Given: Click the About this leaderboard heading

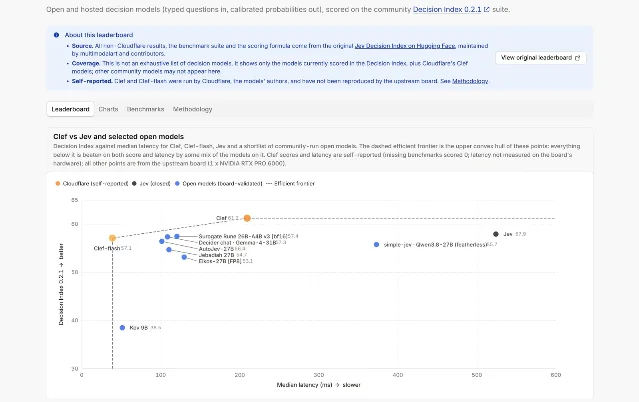Looking at the screenshot, I should click(x=99, y=35).
